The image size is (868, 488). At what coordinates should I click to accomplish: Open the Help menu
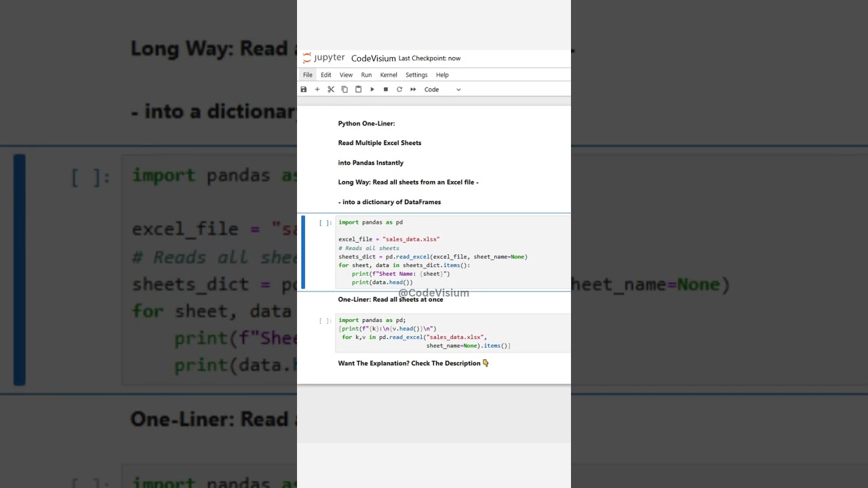pyautogui.click(x=442, y=75)
